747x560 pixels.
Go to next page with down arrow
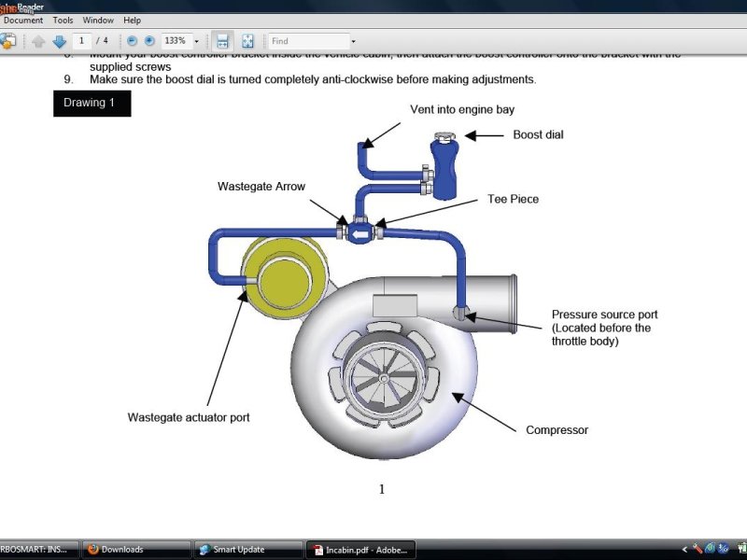coord(59,41)
